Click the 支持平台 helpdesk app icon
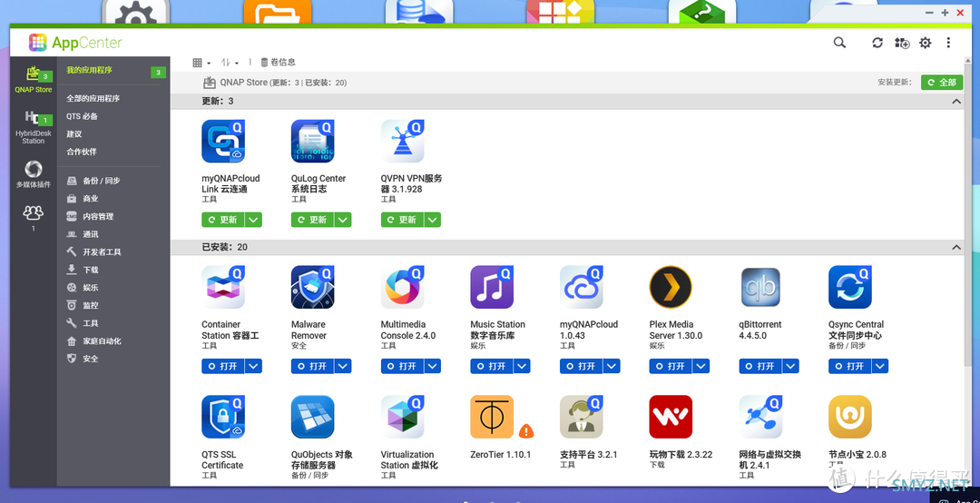The image size is (980, 503). 582,417
